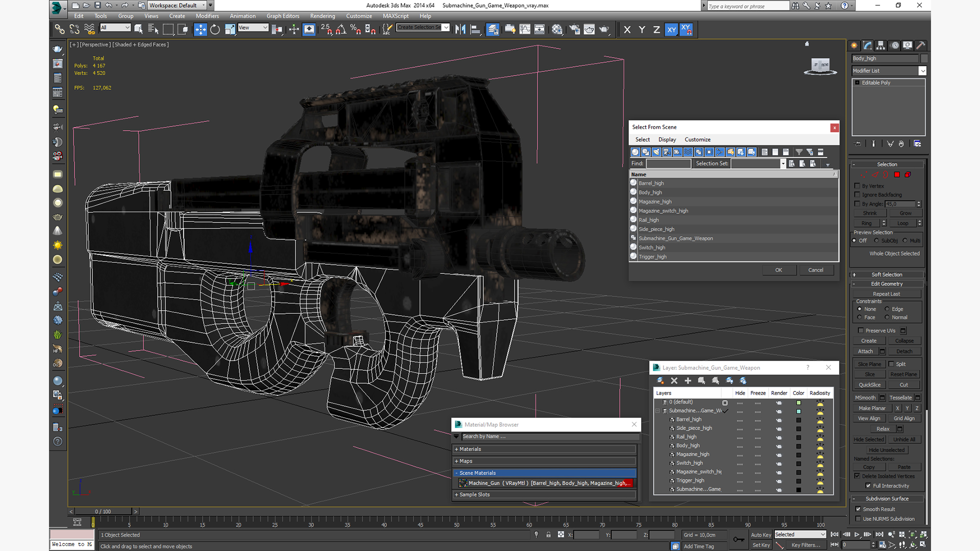Click the ViewCube in the viewport
The image size is (980, 551).
(820, 66)
